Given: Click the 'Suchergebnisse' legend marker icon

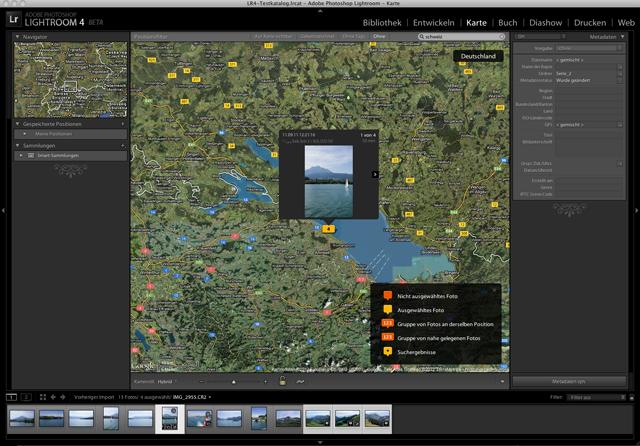Looking at the screenshot, I should 388,351.
